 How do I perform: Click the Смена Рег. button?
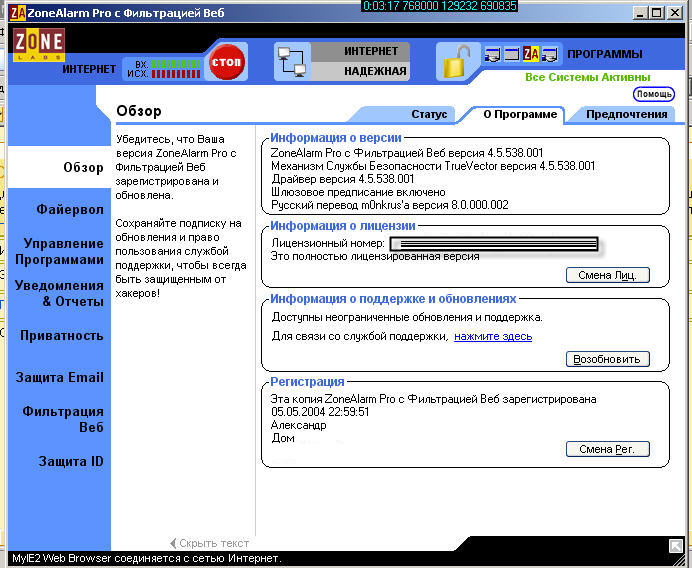click(608, 449)
